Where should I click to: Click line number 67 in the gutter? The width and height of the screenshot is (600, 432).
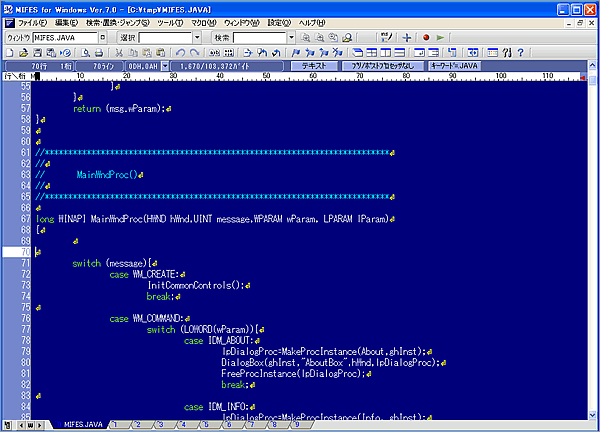(x=25, y=219)
